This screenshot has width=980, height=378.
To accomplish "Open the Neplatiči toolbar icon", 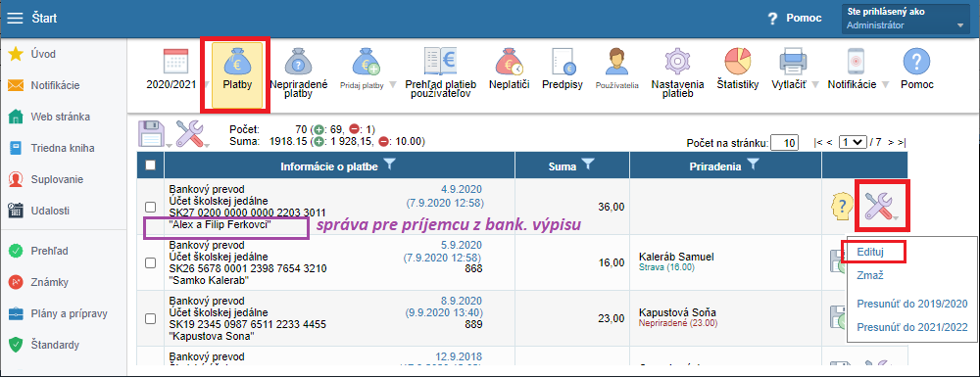I will (x=510, y=62).
